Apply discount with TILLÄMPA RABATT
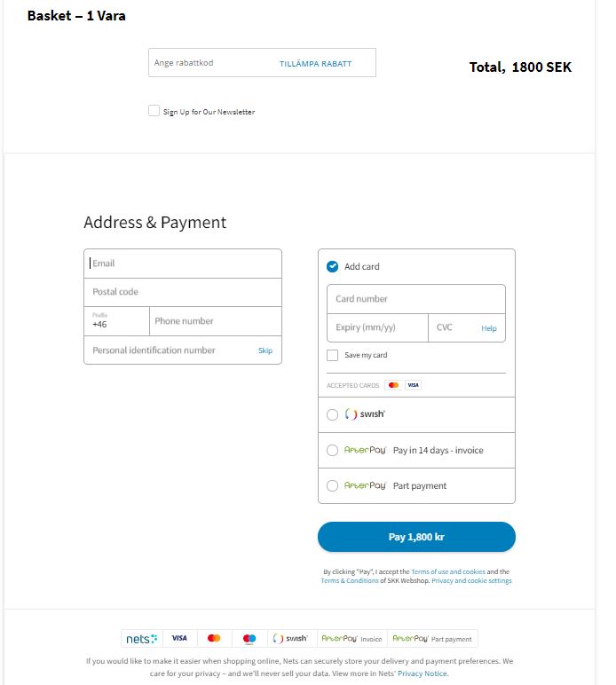The width and height of the screenshot is (616, 685). tap(315, 64)
